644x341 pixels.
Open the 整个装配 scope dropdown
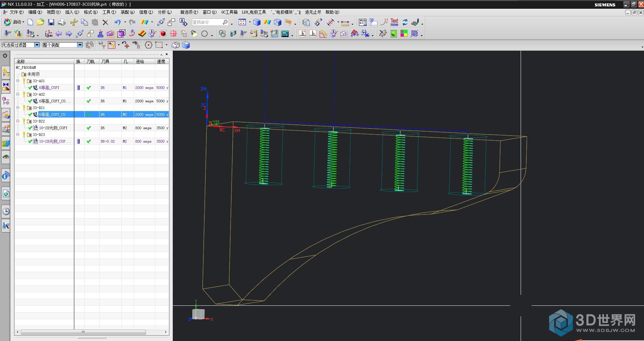[80, 45]
